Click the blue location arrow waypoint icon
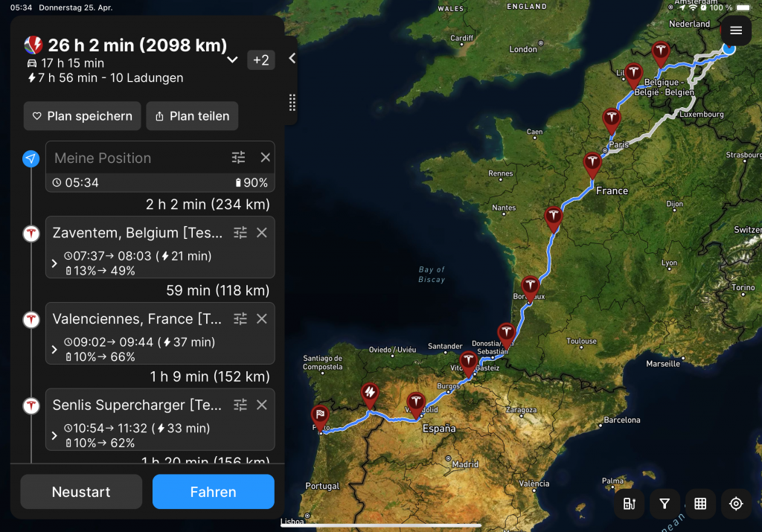Image resolution: width=762 pixels, height=532 pixels. tap(31, 158)
